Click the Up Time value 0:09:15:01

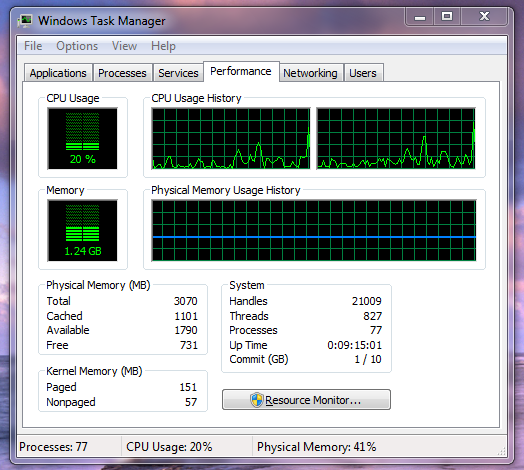click(354, 345)
